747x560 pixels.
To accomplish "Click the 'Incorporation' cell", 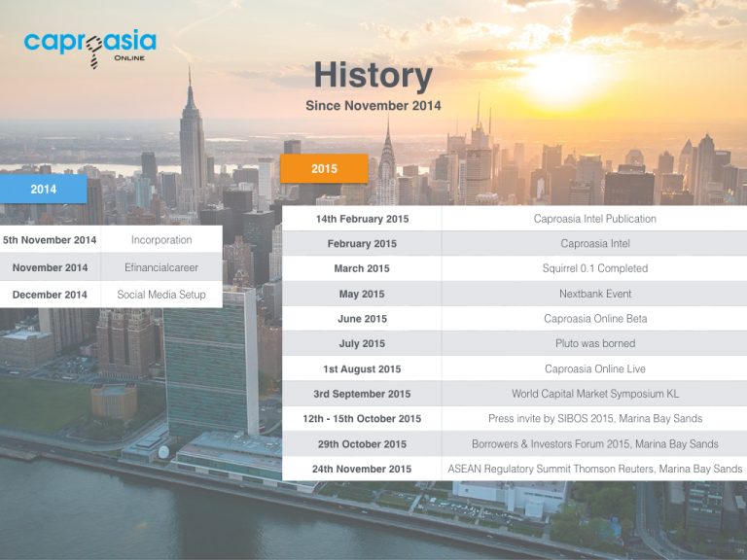I will click(x=161, y=240).
